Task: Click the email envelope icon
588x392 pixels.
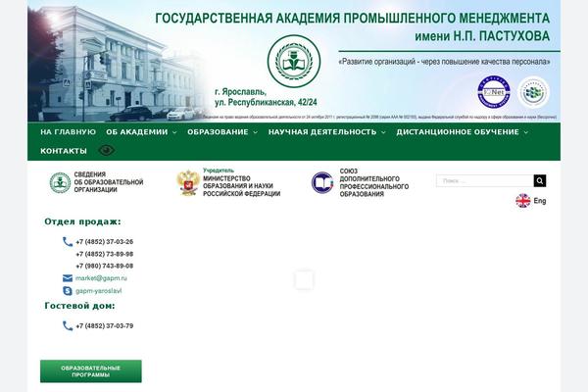Action: [x=68, y=278]
